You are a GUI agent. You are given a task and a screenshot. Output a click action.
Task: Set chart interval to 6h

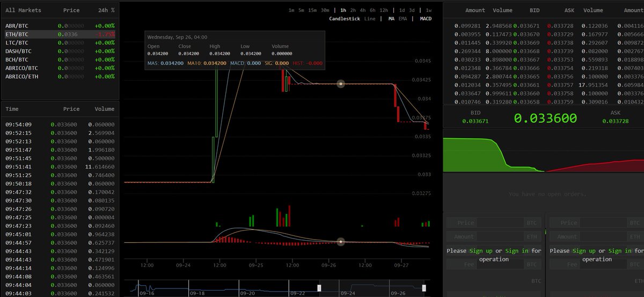372,10
